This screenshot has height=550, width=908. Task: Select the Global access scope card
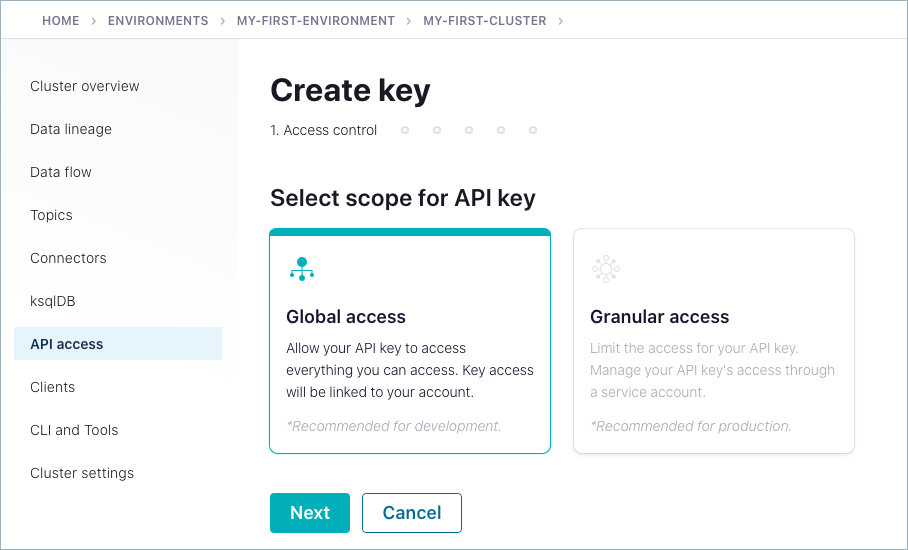tap(410, 342)
